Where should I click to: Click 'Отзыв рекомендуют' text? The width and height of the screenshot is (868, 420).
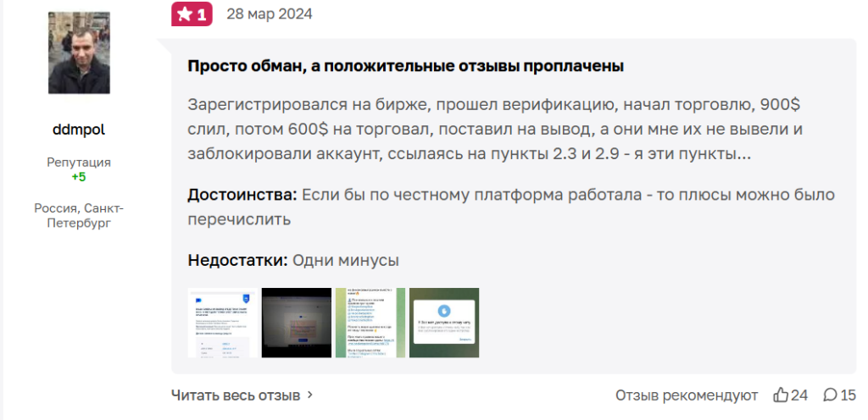[x=687, y=395]
